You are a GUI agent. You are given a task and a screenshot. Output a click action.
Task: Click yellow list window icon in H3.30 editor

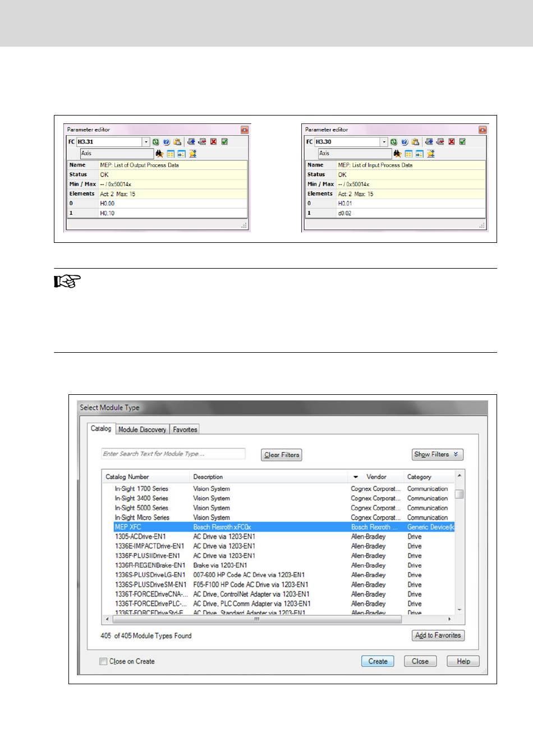click(x=408, y=154)
